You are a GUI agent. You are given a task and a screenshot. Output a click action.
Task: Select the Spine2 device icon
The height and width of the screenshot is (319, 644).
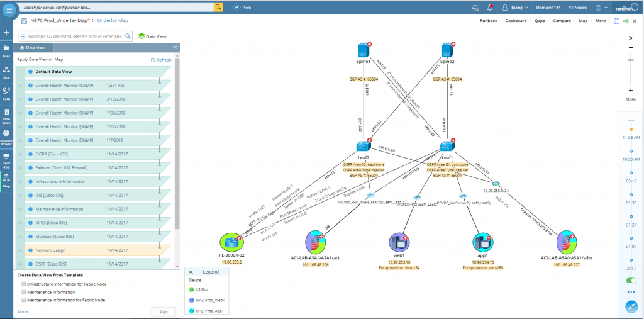[x=448, y=50]
